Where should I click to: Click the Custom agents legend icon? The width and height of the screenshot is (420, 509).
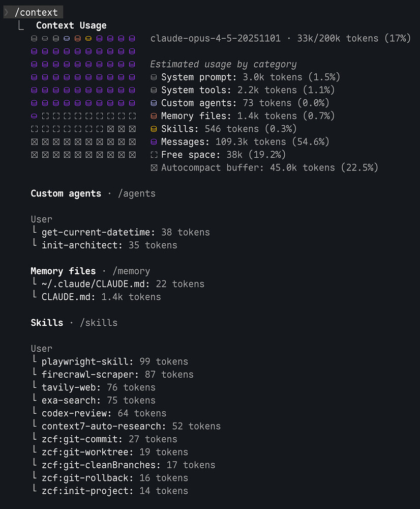[154, 103]
